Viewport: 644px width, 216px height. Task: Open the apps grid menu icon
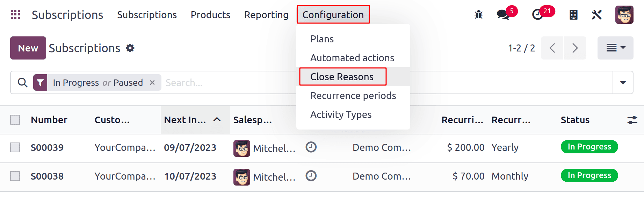[15, 14]
